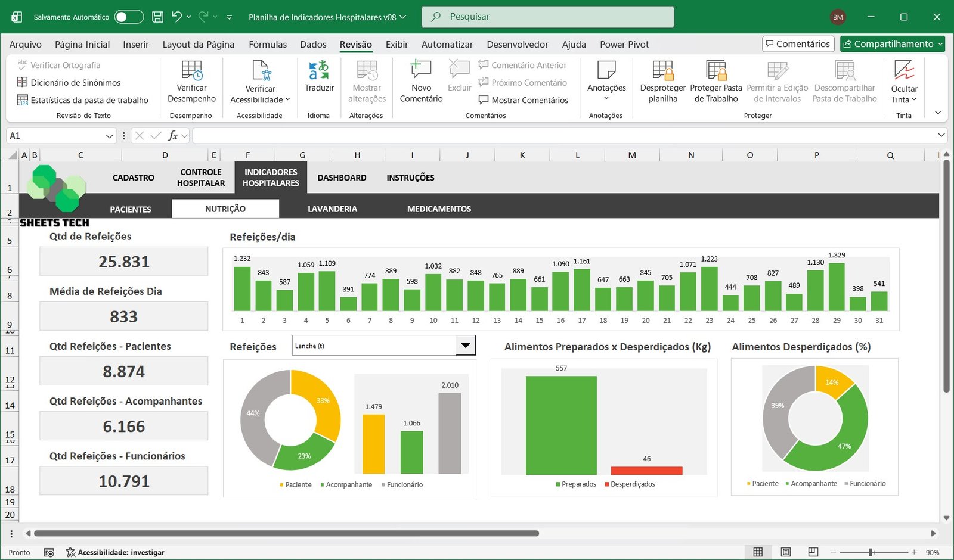This screenshot has height=560, width=954.
Task: Click the Comentários button
Action: pyautogui.click(x=798, y=44)
